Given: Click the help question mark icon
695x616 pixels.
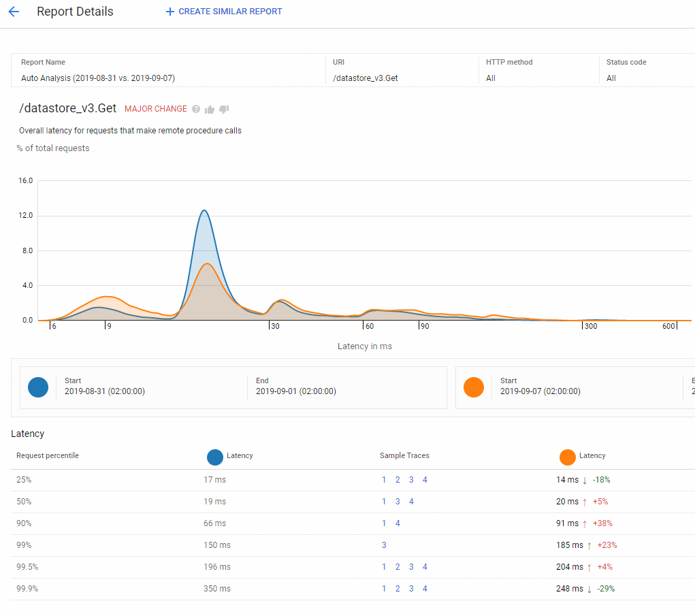Looking at the screenshot, I should (196, 109).
